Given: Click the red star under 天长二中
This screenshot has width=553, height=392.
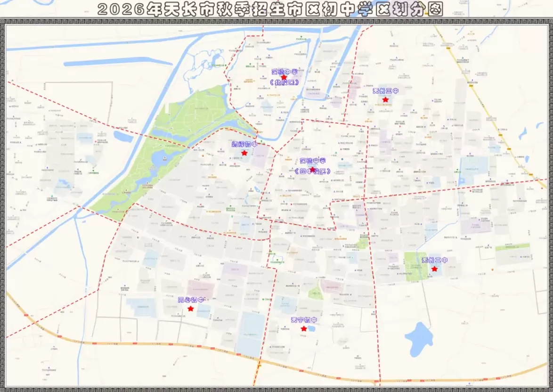Looking at the screenshot, I should (434, 269).
